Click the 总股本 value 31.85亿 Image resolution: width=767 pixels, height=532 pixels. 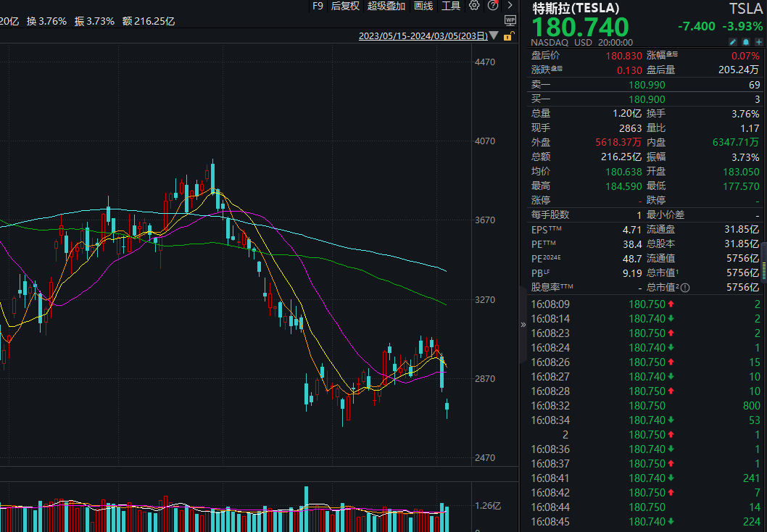[742, 244]
